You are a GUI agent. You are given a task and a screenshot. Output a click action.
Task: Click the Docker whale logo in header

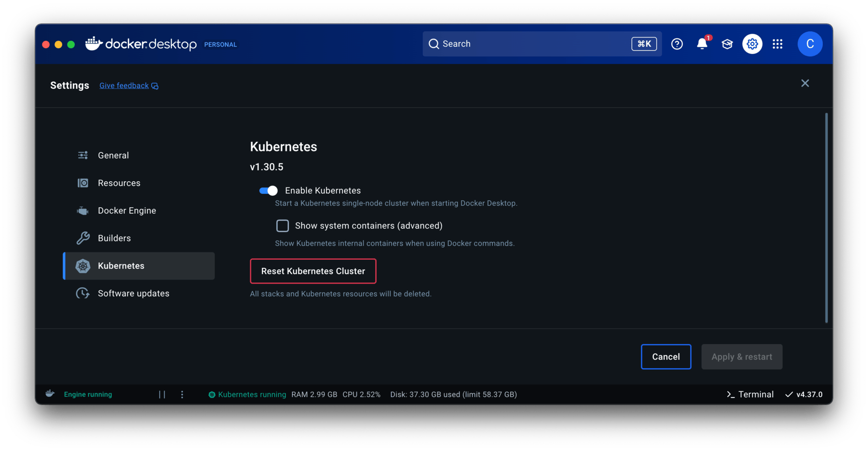pyautogui.click(x=94, y=43)
